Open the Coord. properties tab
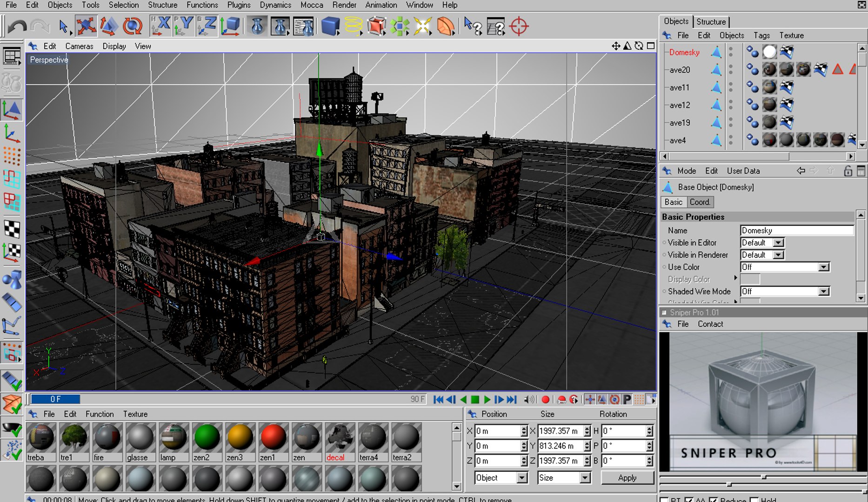The width and height of the screenshot is (868, 502). coord(700,202)
